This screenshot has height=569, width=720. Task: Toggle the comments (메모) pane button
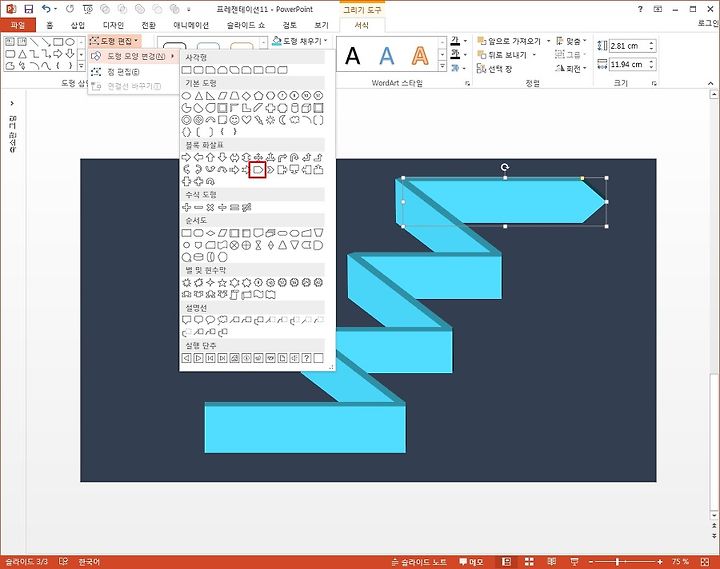pos(471,562)
